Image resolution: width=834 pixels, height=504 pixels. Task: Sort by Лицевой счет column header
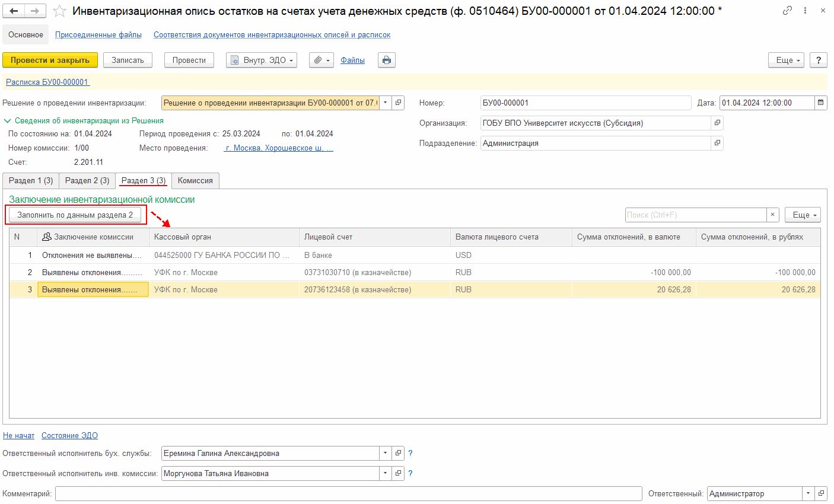[x=375, y=237]
